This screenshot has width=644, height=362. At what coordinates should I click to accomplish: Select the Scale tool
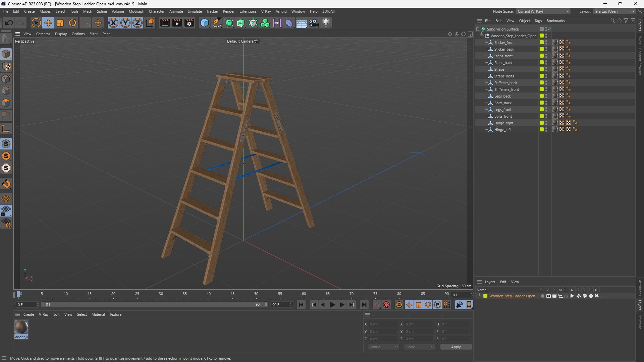60,23
